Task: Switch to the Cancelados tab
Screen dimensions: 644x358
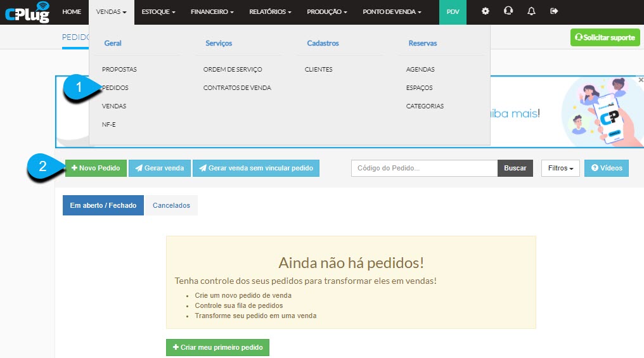Action: pos(171,205)
